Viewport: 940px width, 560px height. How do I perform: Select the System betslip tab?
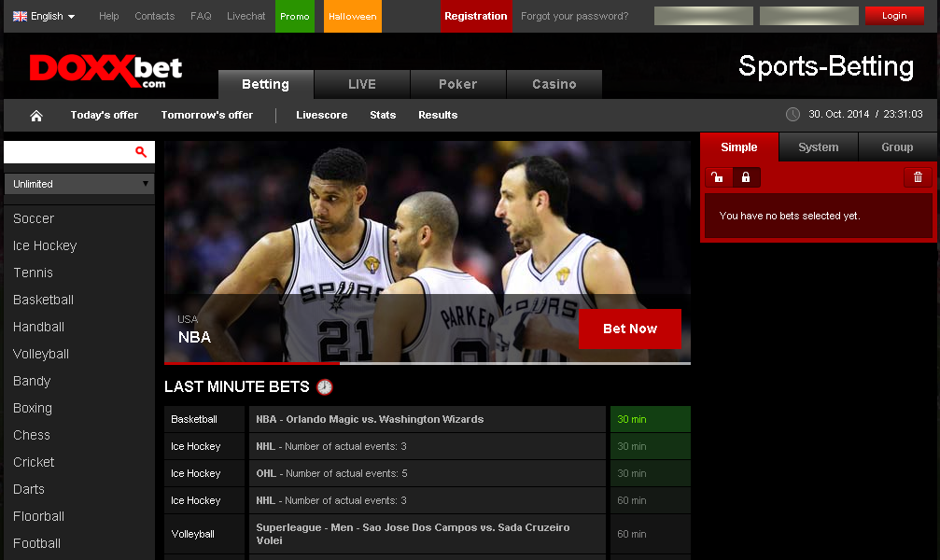(819, 147)
